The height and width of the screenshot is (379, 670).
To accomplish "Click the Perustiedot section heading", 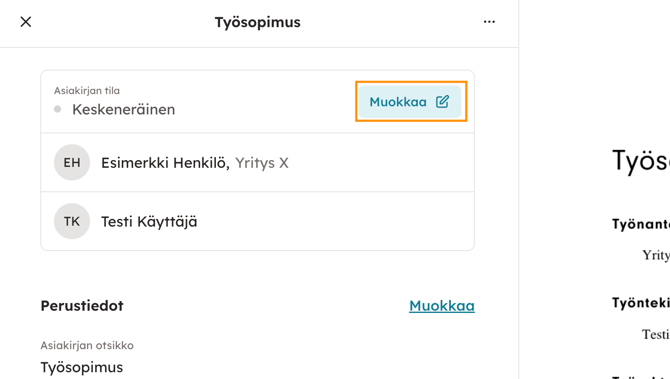I will pos(82,306).
